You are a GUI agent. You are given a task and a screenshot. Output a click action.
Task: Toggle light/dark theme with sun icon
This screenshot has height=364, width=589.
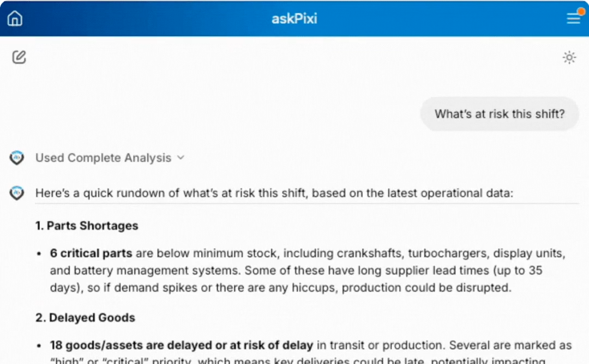pyautogui.click(x=569, y=57)
